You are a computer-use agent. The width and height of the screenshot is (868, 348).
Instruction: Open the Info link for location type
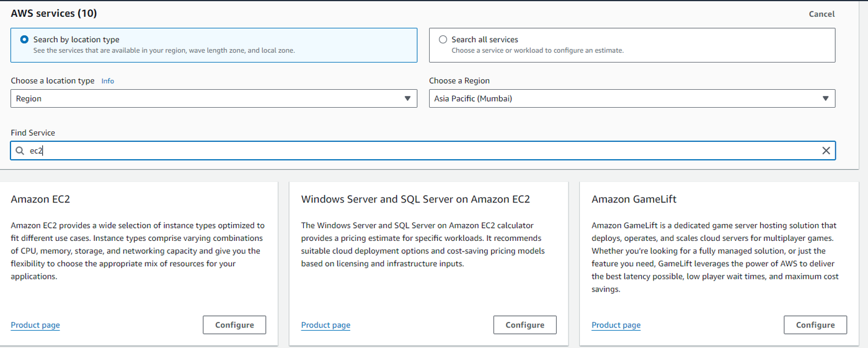tap(108, 81)
